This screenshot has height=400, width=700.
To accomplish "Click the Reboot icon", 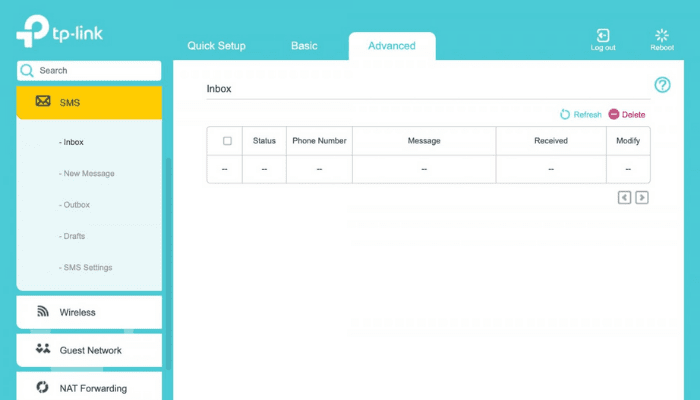I will [662, 35].
